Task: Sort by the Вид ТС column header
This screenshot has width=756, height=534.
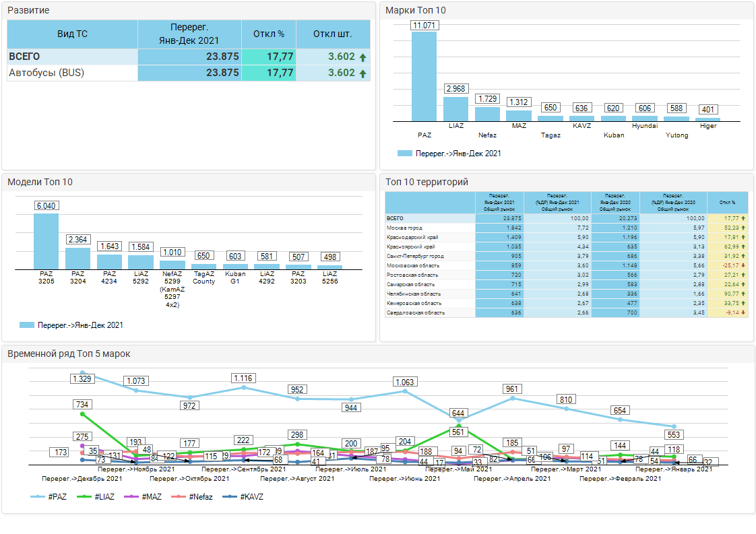Action: [72, 34]
